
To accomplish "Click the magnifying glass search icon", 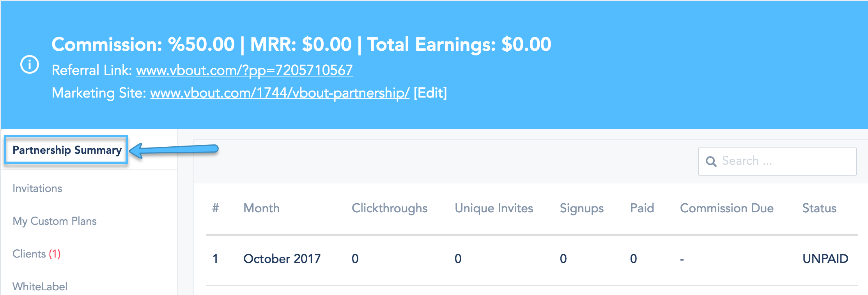I will [711, 162].
